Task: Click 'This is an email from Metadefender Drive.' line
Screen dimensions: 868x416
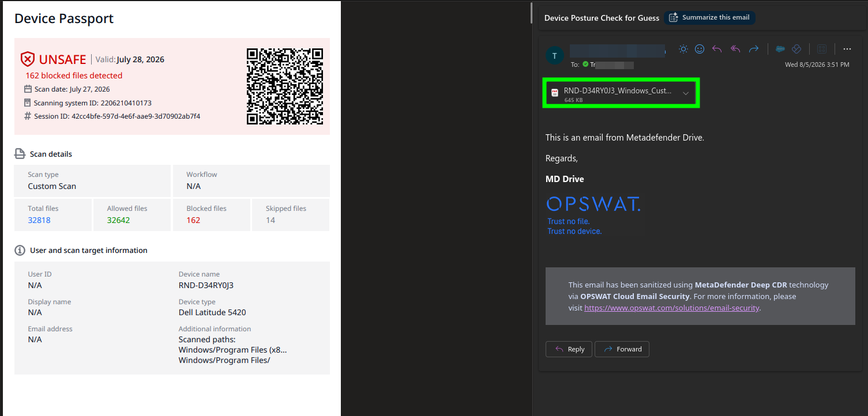Action: coord(625,138)
